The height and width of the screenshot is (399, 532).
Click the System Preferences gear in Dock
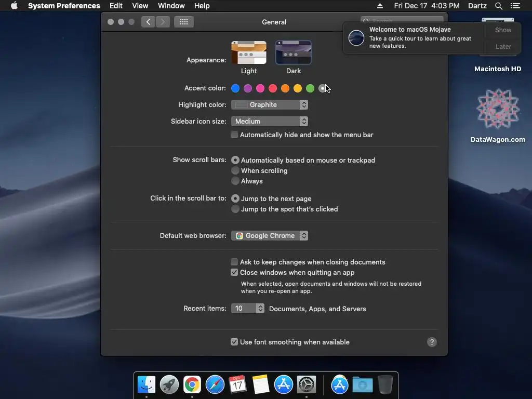click(307, 384)
